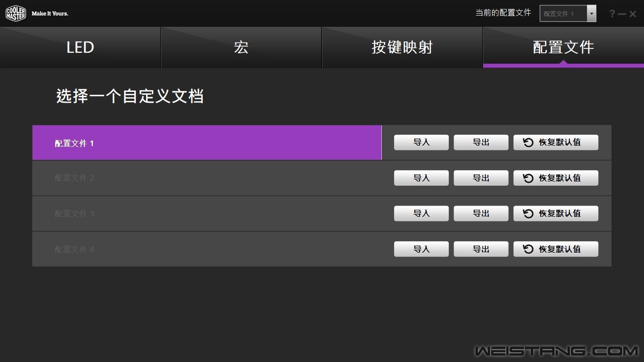The height and width of the screenshot is (362, 644).
Task: Click the Cooler Master logo icon
Action: [16, 14]
